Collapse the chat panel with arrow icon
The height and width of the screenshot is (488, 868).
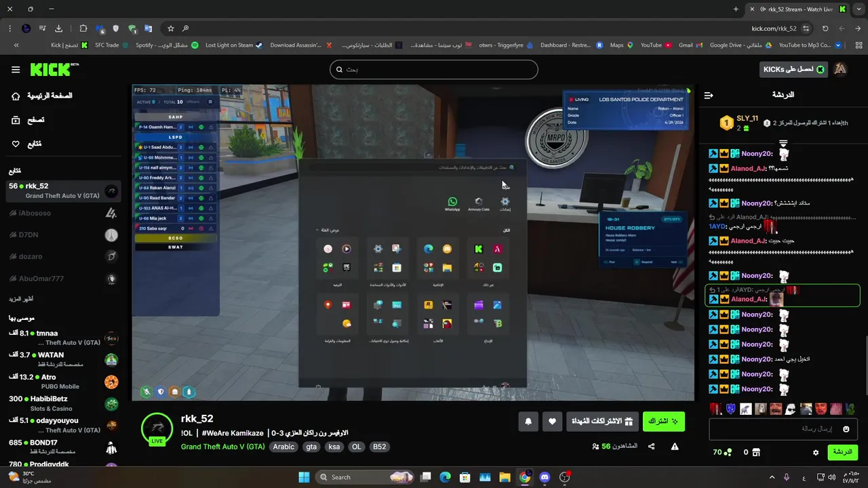point(709,96)
